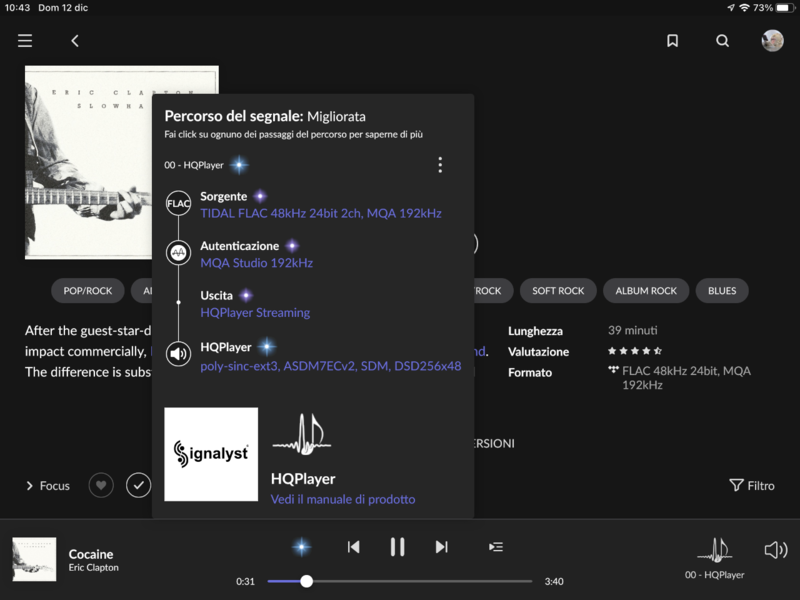
Task: Tap the bookmark icon in header
Action: point(672,41)
